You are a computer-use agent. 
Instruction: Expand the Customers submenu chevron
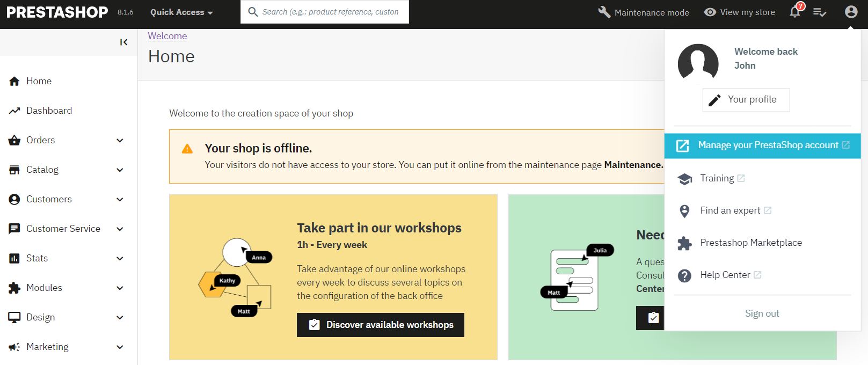tap(120, 199)
